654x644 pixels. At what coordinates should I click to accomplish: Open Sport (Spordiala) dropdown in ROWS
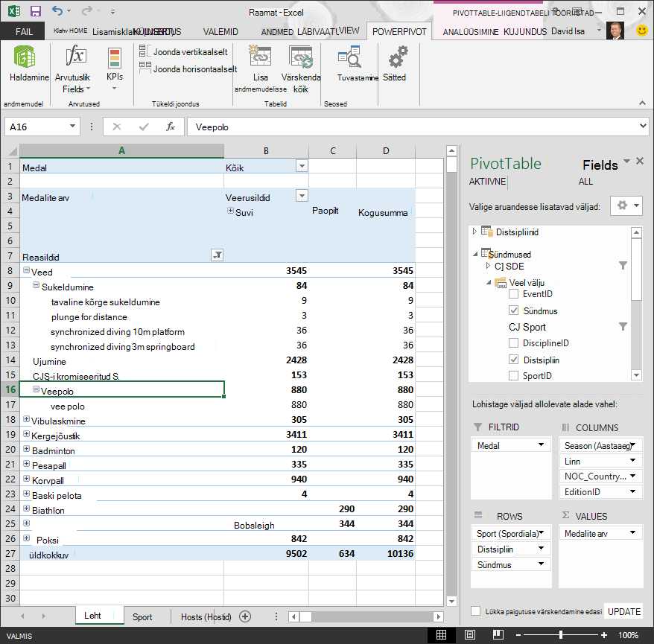tap(542, 533)
